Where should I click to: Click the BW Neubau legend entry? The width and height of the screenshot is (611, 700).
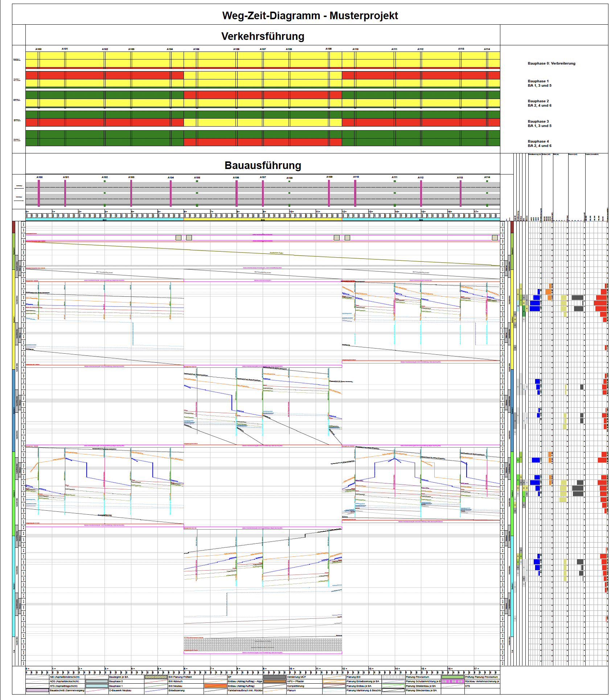(x=176, y=686)
